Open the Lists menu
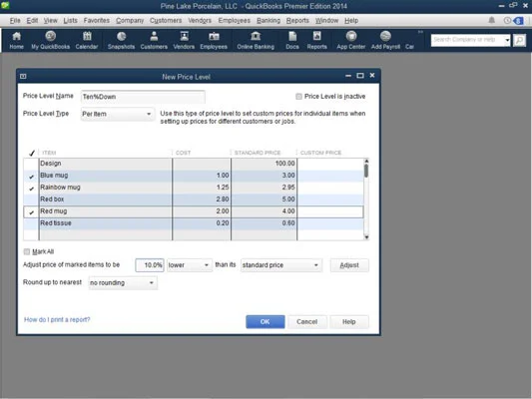 click(70, 21)
